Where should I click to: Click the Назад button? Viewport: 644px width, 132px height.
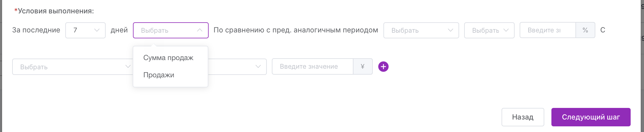point(523,117)
